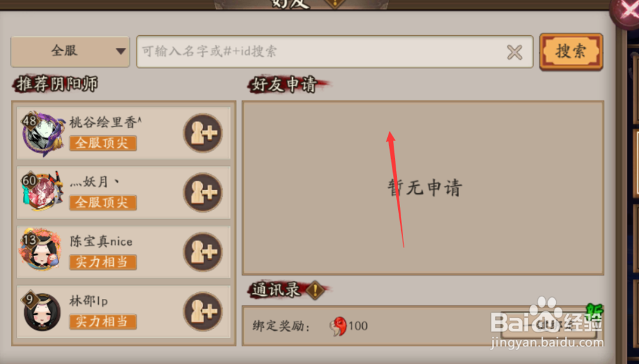This screenshot has width=639, height=364.
Task: Add friend 妖月 with plus icon
Action: pyautogui.click(x=203, y=192)
